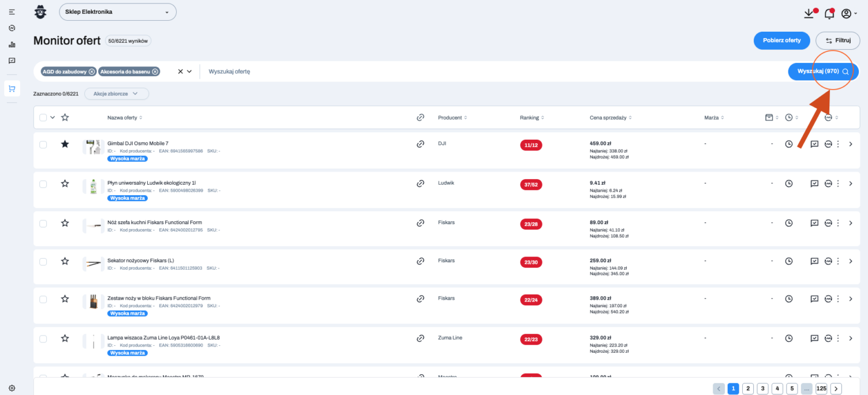Image resolution: width=868 pixels, height=395 pixels.
Task: Click the shopping cart icon in left sidebar
Action: [12, 88]
